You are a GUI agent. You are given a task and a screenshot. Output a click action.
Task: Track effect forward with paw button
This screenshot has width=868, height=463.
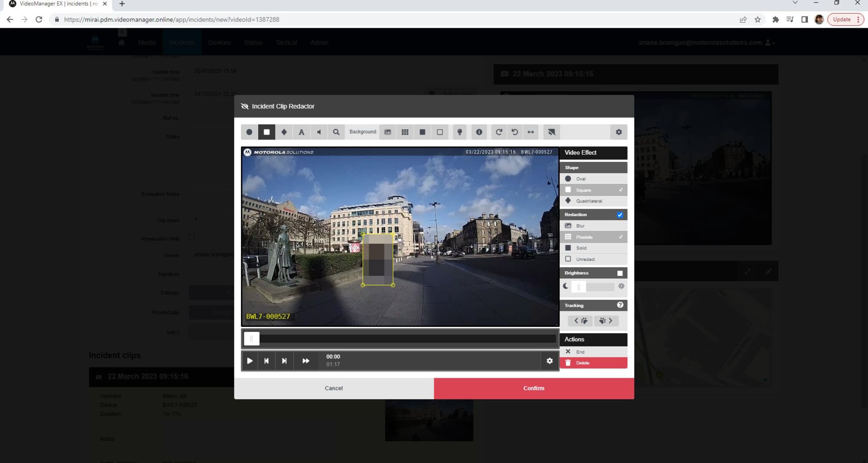click(606, 321)
